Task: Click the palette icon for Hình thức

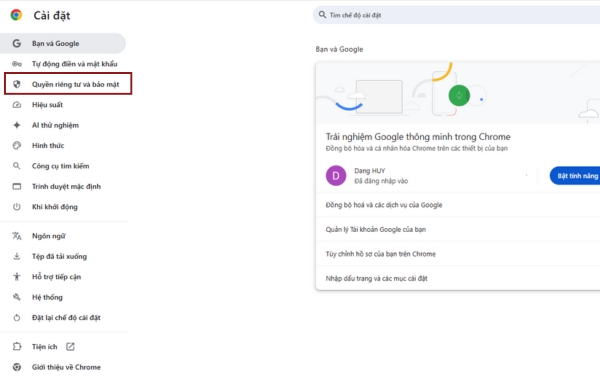Action: click(16, 145)
